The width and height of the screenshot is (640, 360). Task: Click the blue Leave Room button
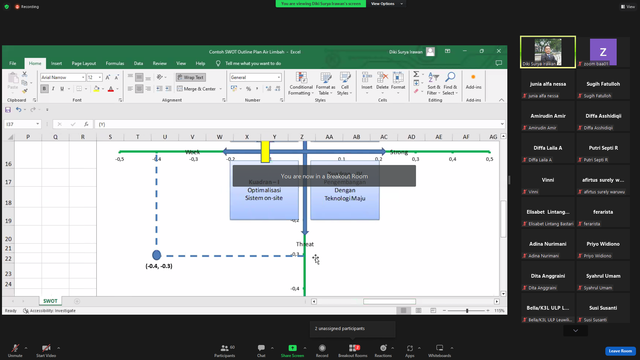pyautogui.click(x=620, y=351)
